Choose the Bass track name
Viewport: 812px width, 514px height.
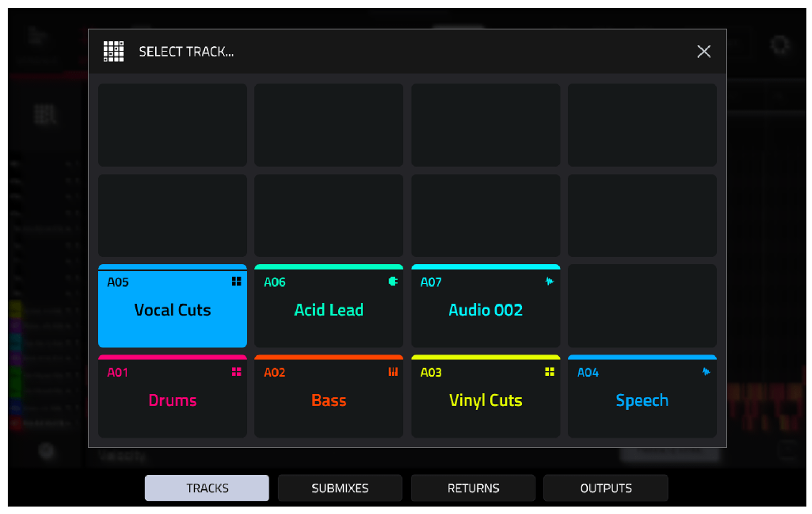pos(329,401)
